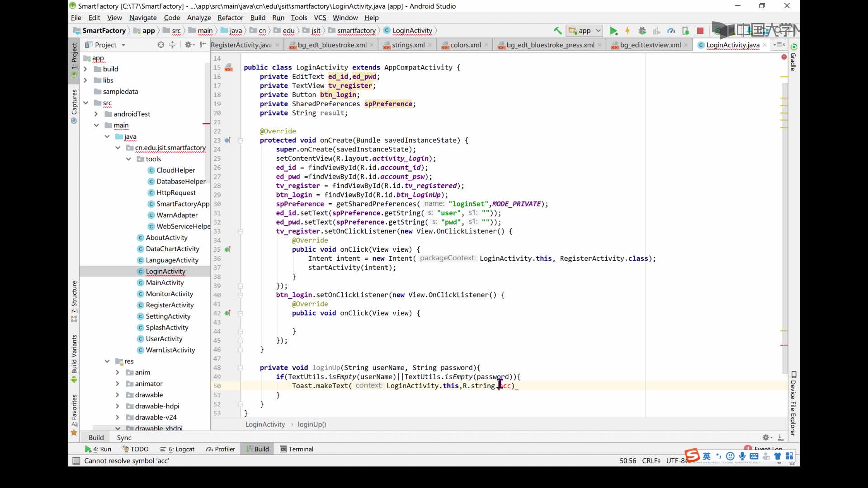Image resolution: width=868 pixels, height=488 pixels.
Task: Click the Make Project hammer icon
Action: click(557, 31)
